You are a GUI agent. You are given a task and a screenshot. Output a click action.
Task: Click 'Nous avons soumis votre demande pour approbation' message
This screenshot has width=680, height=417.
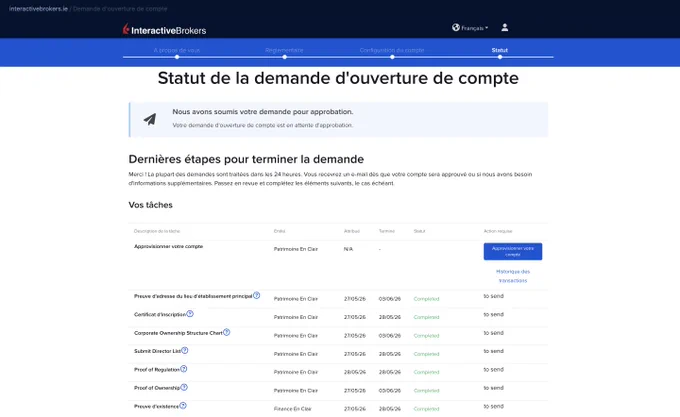[263, 112]
